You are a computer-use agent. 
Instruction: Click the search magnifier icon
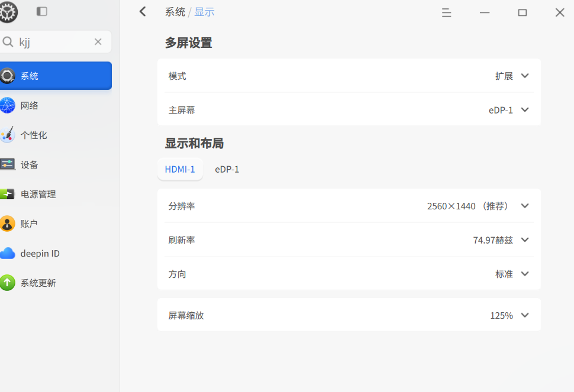click(x=8, y=42)
